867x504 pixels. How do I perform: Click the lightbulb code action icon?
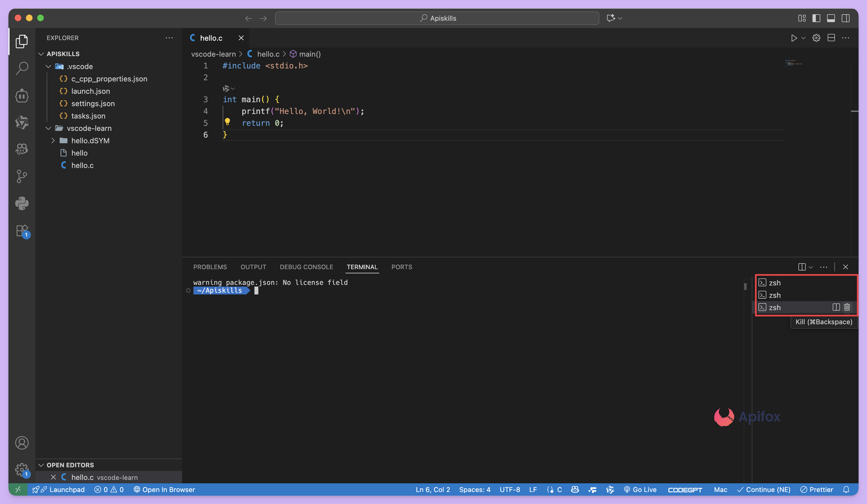(x=227, y=122)
